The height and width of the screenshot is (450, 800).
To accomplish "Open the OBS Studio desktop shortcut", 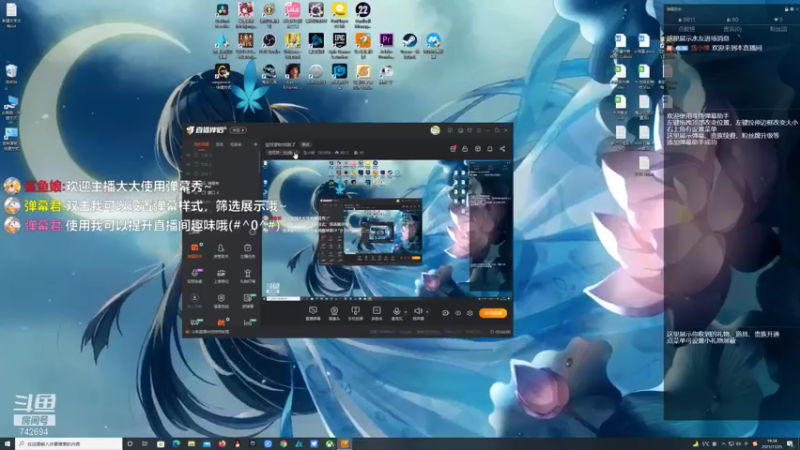I will pos(269,40).
